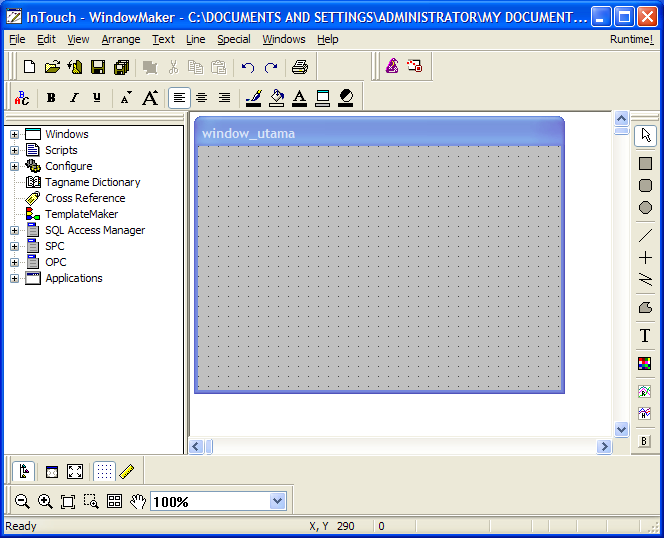Image resolution: width=664 pixels, height=538 pixels.
Task: Click the Open window folder icon
Action: click(52, 67)
